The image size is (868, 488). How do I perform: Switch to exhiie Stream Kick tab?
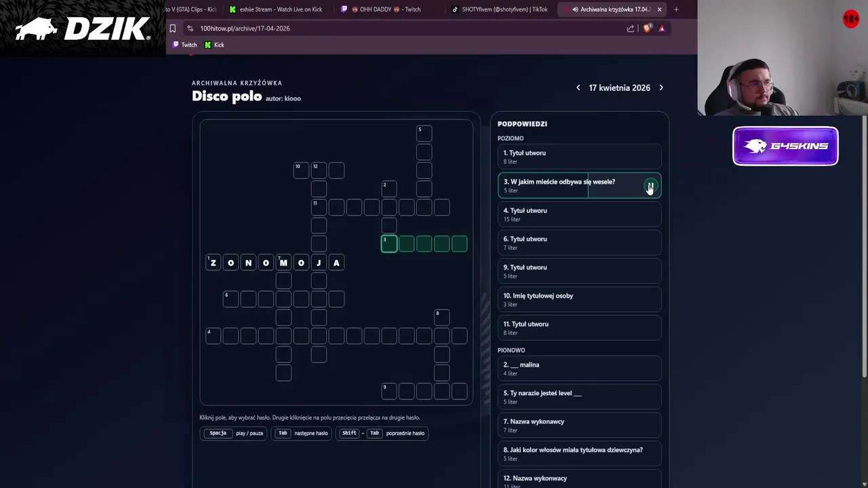[276, 9]
